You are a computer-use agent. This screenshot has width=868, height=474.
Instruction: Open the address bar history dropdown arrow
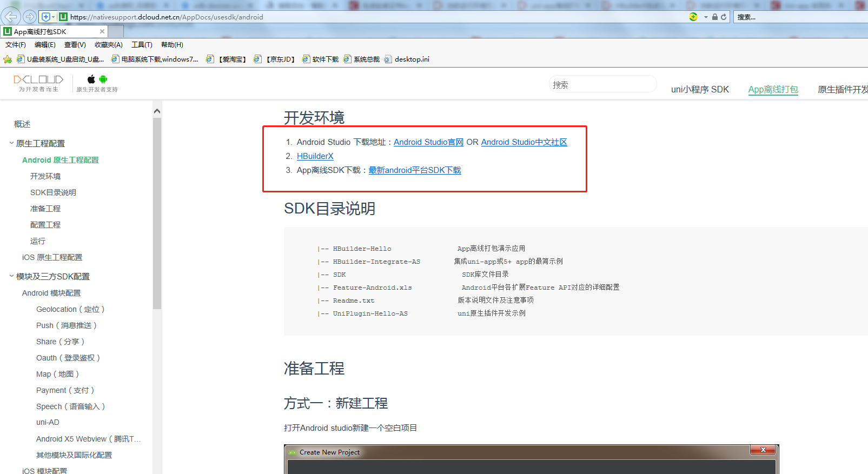coord(706,17)
